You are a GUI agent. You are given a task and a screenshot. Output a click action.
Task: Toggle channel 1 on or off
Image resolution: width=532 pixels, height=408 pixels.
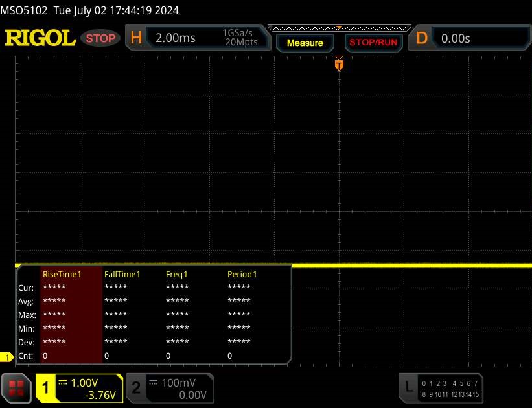(47, 388)
